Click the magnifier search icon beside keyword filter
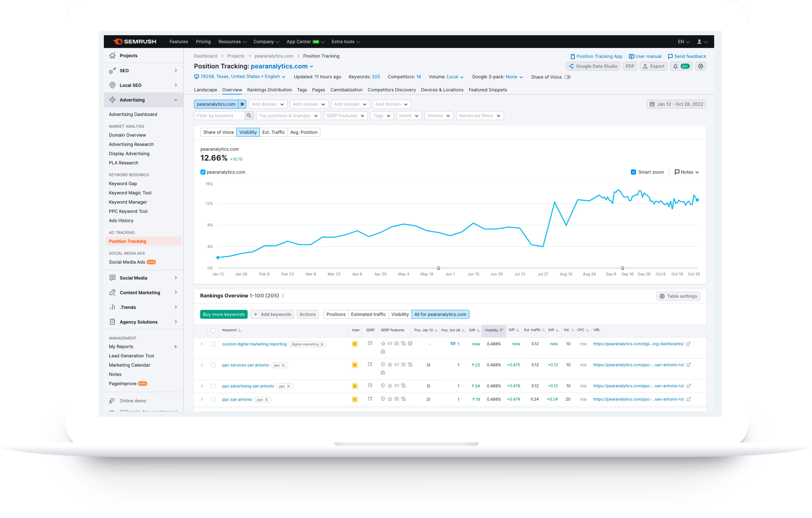The height and width of the screenshot is (518, 812). coord(249,116)
